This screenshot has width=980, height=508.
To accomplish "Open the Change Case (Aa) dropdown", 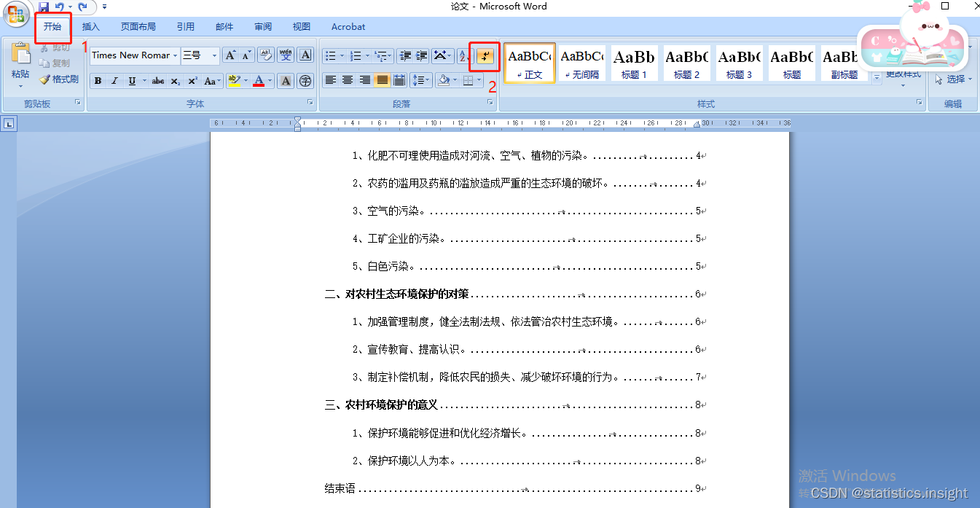I will 213,81.
